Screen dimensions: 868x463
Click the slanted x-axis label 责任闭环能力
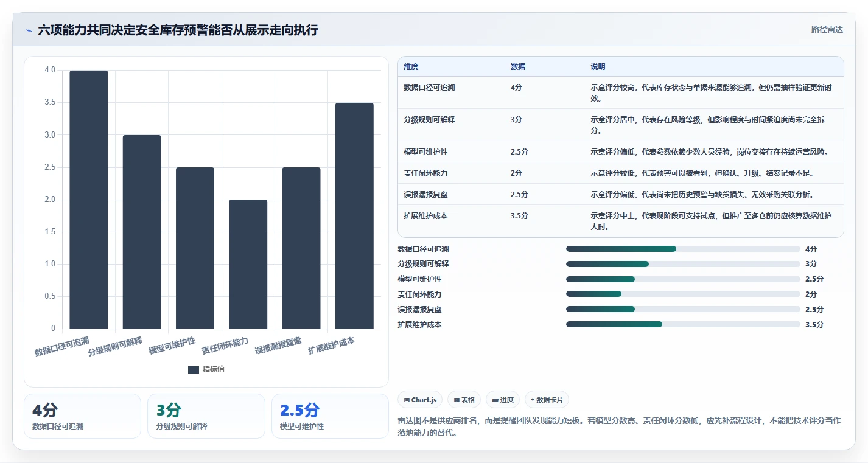(x=225, y=346)
